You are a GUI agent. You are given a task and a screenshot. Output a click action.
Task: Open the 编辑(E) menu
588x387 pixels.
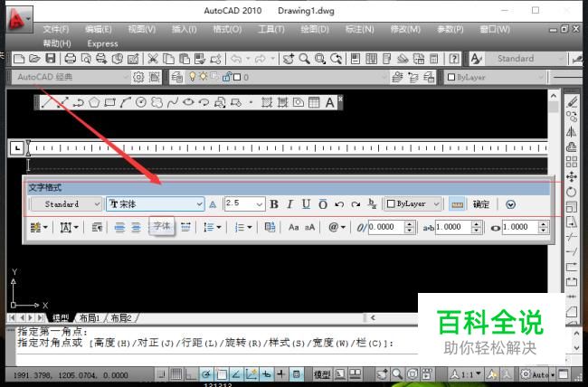click(x=99, y=29)
